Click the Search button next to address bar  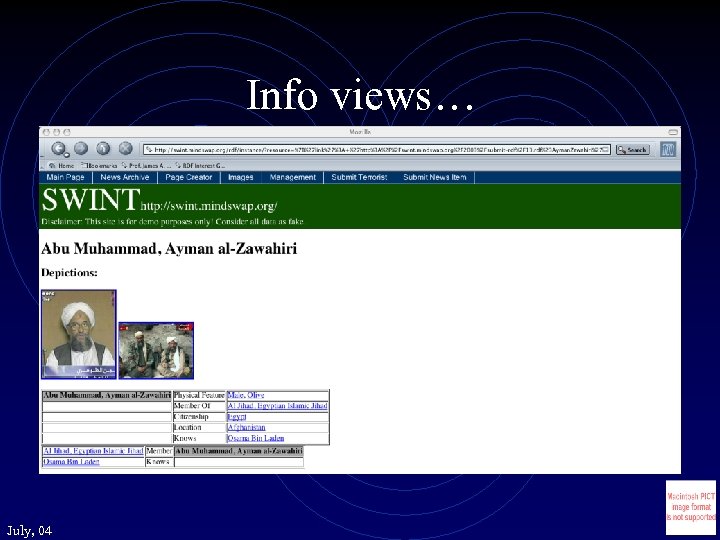click(x=632, y=150)
